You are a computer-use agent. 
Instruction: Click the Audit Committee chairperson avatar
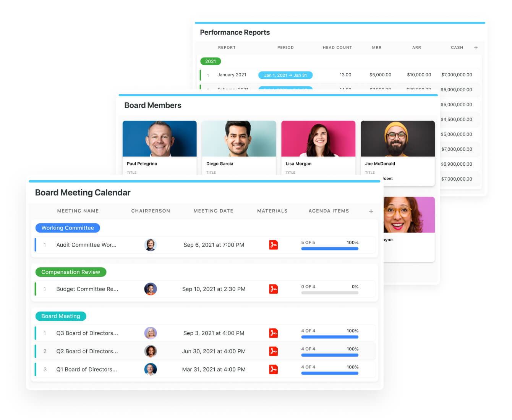[151, 245]
